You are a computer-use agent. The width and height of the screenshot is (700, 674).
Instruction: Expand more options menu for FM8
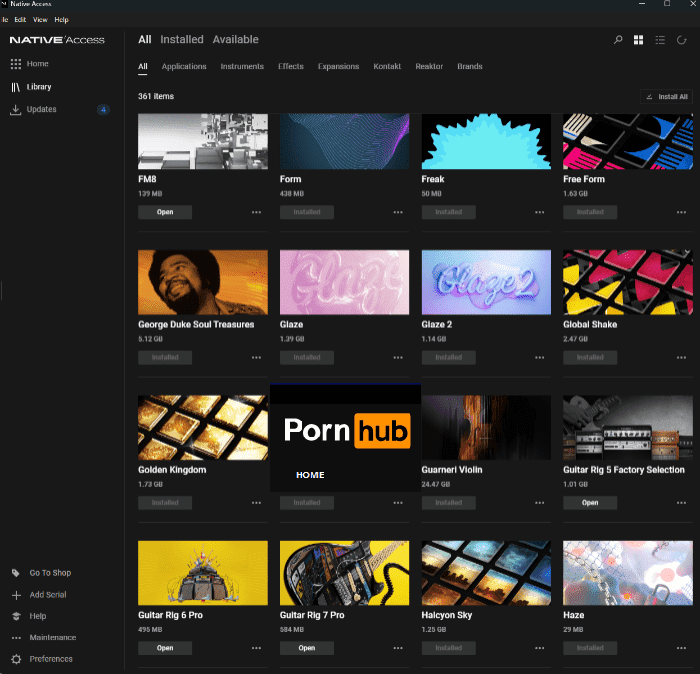[256, 213]
